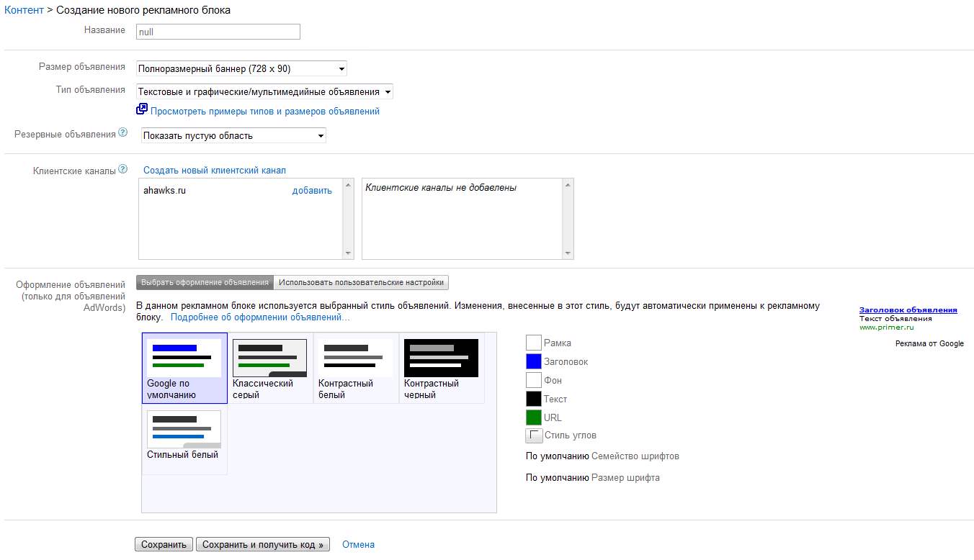This screenshot has height=560, width=974.
Task: Pick the Контрастный белый ad style
Action: pos(355,368)
